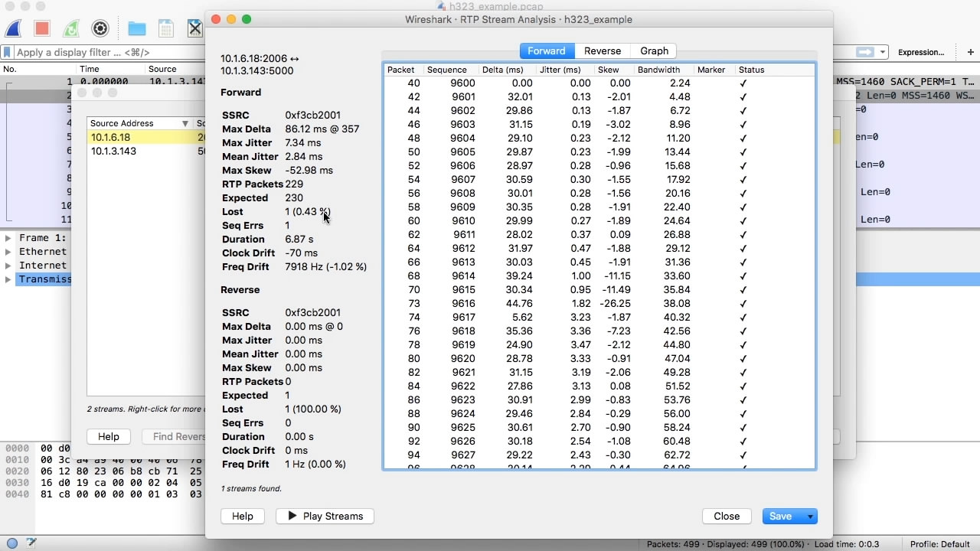This screenshot has height=551, width=980.
Task: Select the row with sequence 9610
Action: pos(599,221)
